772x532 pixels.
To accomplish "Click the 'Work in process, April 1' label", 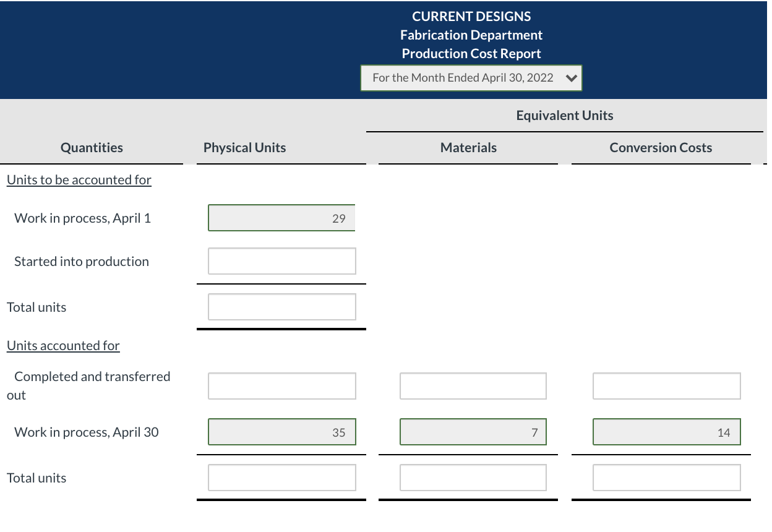I will 82,218.
